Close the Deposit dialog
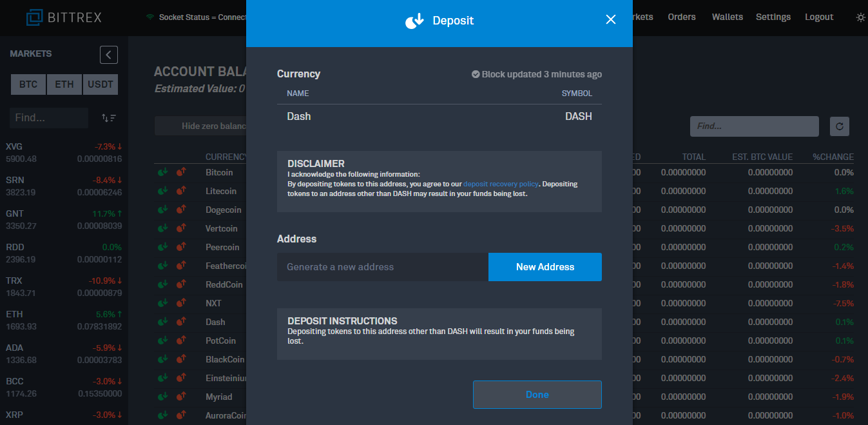The image size is (868, 425). coord(611,20)
